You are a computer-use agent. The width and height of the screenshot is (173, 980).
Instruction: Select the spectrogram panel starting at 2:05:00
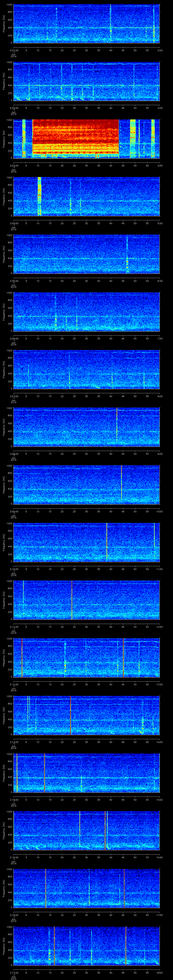coord(86,254)
